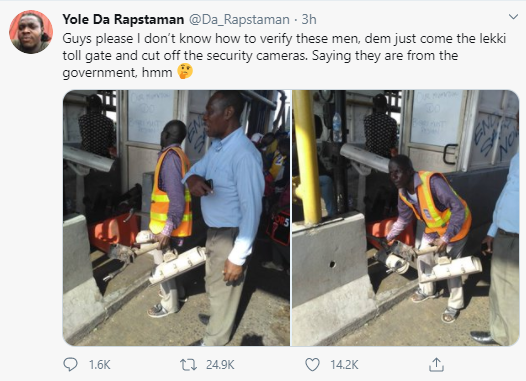Click graffiti wall in right photo

click(495, 136)
